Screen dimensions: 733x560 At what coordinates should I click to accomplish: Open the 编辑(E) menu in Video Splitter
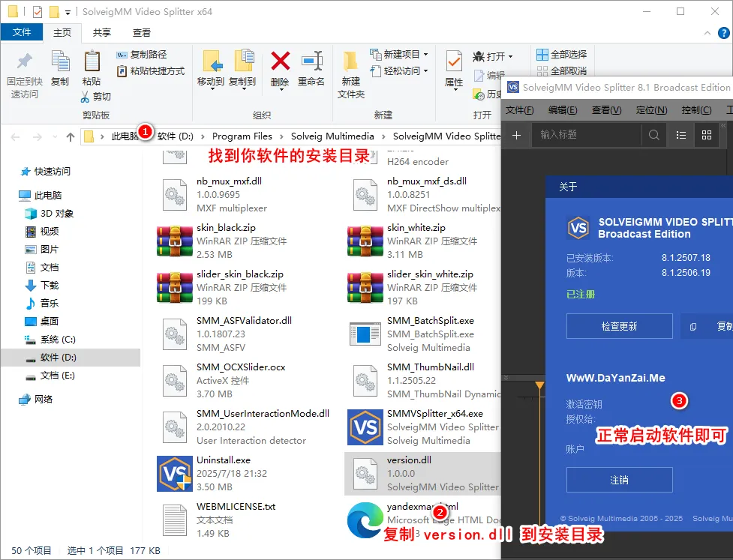[x=563, y=110]
